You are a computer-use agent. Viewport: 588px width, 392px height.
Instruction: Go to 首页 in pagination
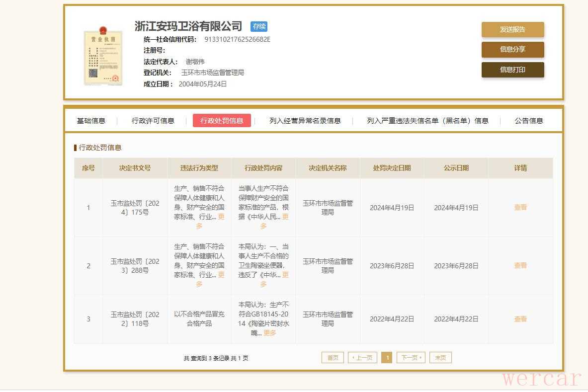333,358
